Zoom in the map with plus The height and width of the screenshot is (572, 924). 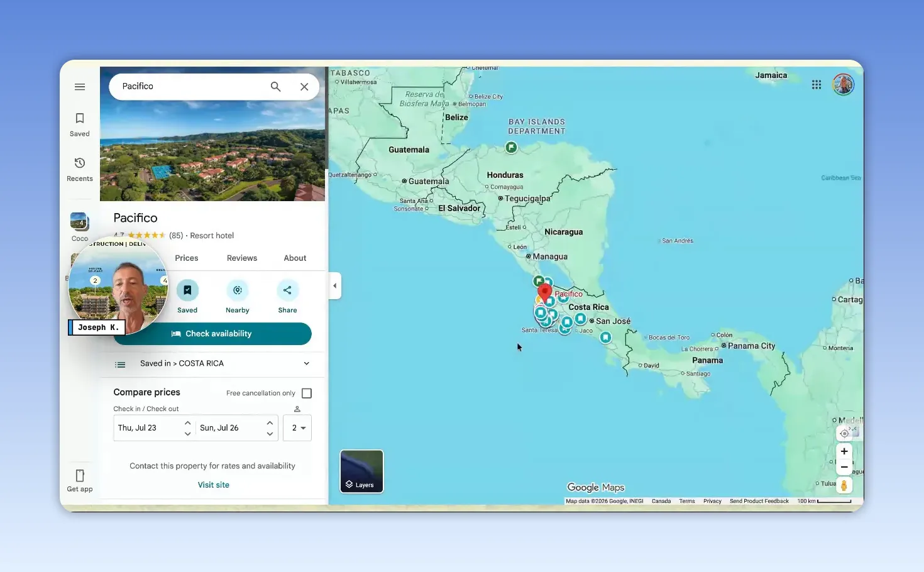[x=844, y=451]
